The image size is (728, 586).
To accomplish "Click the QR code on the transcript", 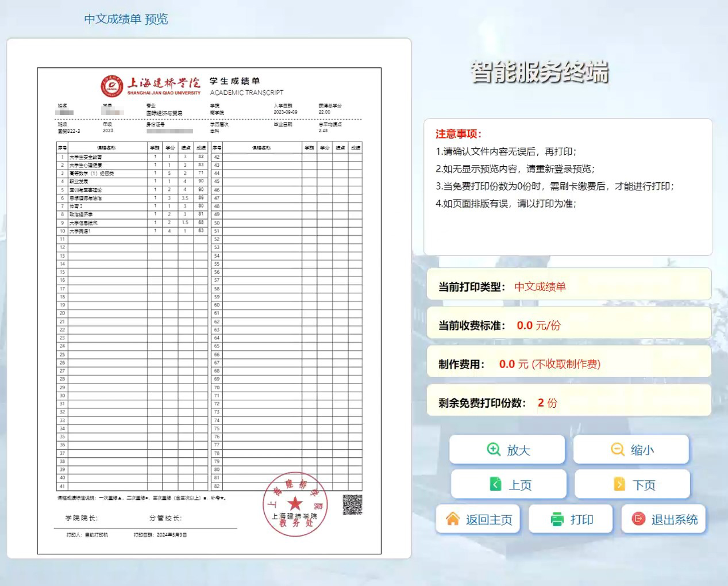I will pos(352,504).
